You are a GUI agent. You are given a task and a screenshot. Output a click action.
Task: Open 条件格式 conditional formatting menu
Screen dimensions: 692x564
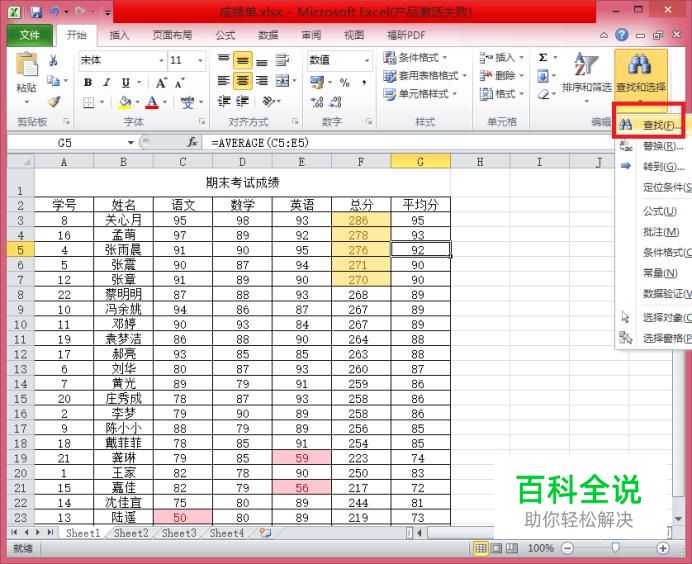pyautogui.click(x=415, y=57)
